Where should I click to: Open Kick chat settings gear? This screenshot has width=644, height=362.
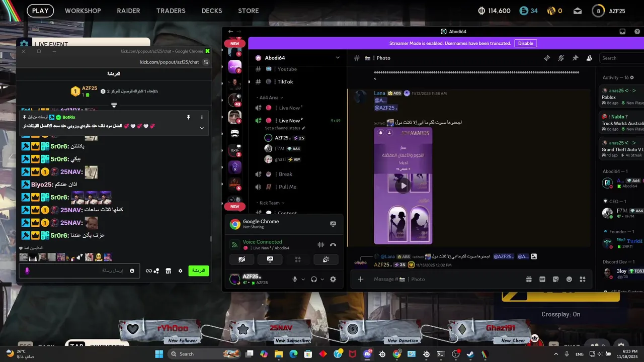pos(181,270)
